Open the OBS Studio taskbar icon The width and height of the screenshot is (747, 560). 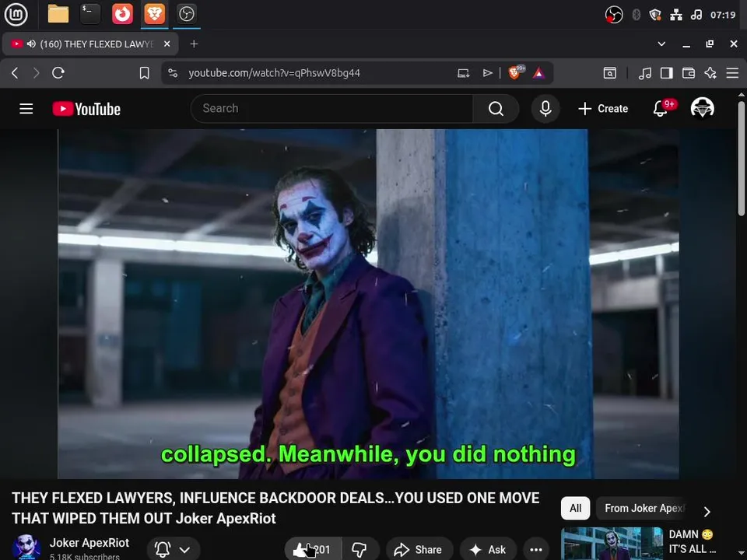coord(186,14)
